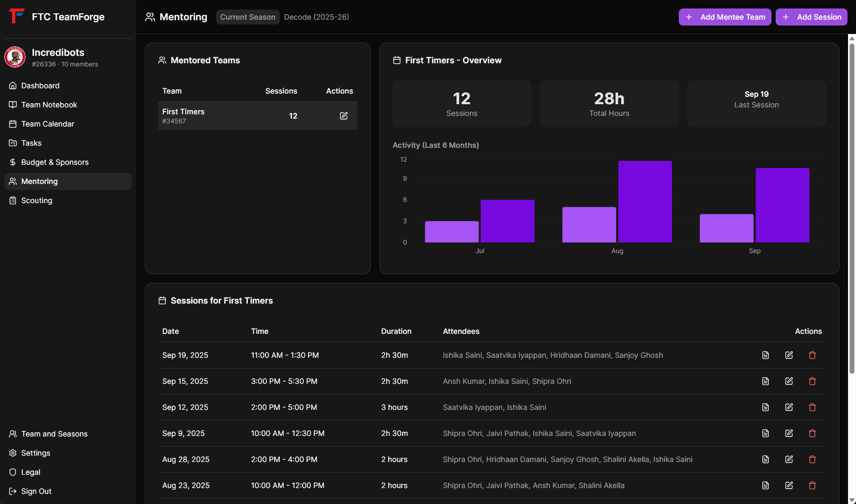This screenshot has height=504, width=856.
Task: Open the Tasks section
Action: click(31, 142)
